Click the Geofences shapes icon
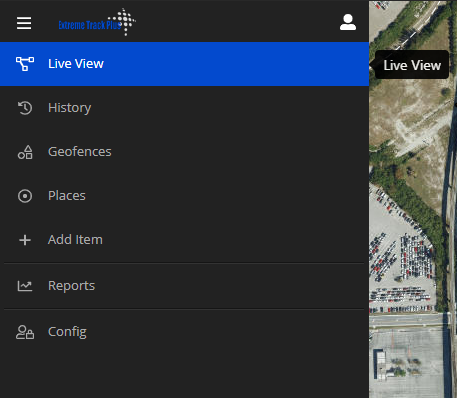The image size is (457, 398). click(25, 152)
